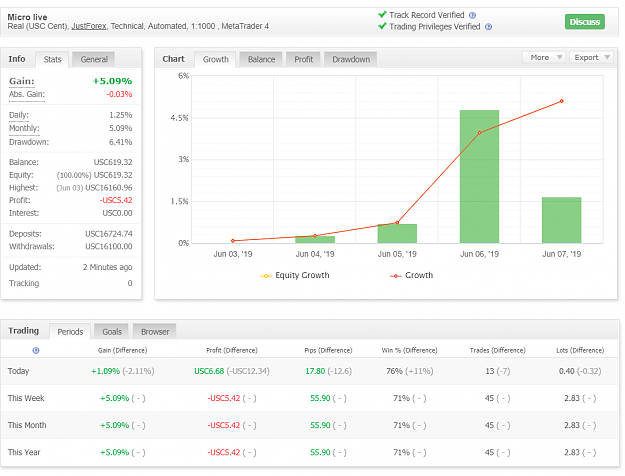Click the Jun 07 green bar in chart
The image size is (625, 476).
pyautogui.click(x=561, y=220)
